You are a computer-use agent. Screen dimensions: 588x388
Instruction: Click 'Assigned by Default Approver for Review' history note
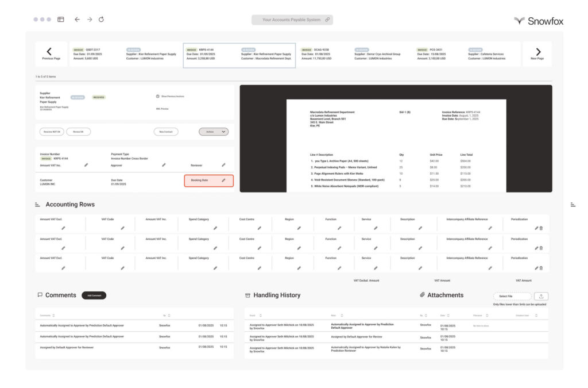pyautogui.click(x=357, y=337)
